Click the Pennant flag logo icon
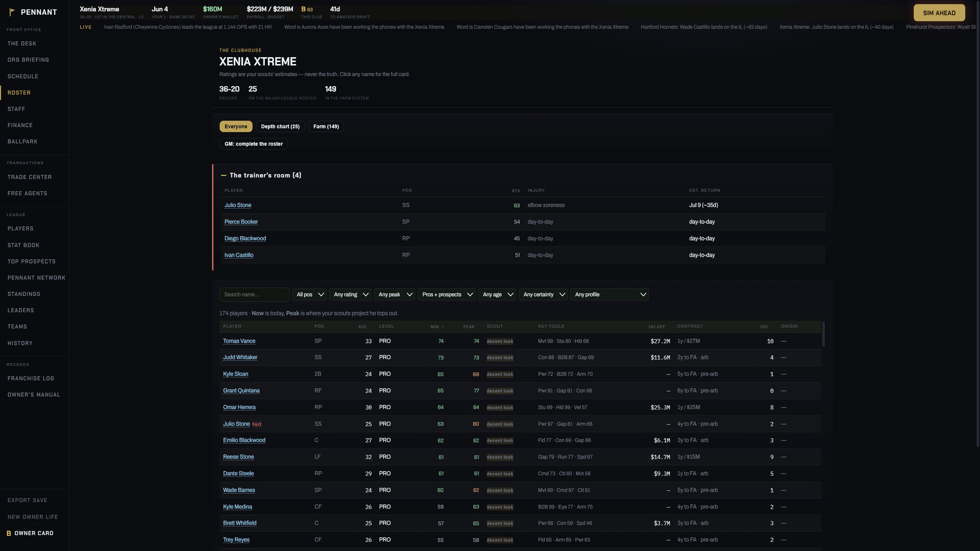The width and height of the screenshot is (980, 551). click(x=12, y=12)
